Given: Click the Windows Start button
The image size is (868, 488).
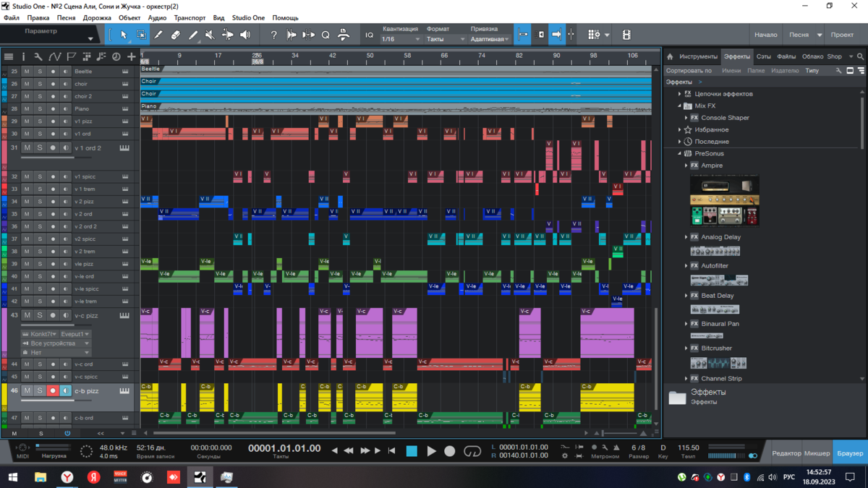Looking at the screenshot, I should tap(13, 477).
